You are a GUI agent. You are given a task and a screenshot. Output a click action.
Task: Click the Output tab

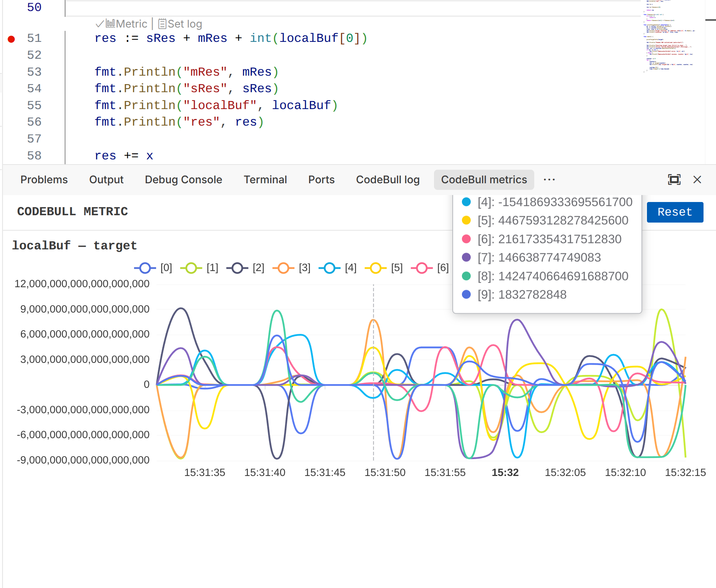click(x=106, y=180)
